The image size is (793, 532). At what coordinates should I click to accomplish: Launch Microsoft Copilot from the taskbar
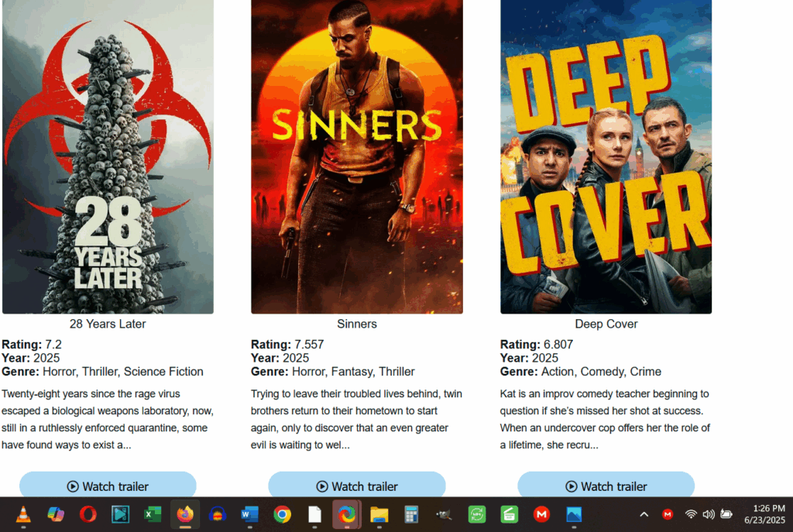(x=56, y=514)
